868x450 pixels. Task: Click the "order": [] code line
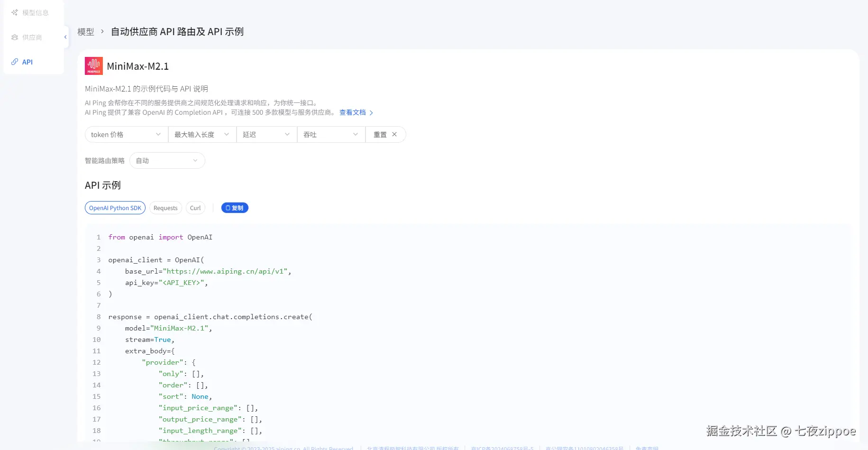click(x=183, y=385)
